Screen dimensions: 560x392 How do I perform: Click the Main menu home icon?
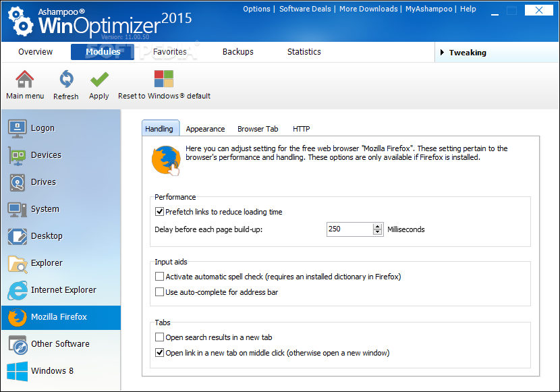tap(25, 79)
